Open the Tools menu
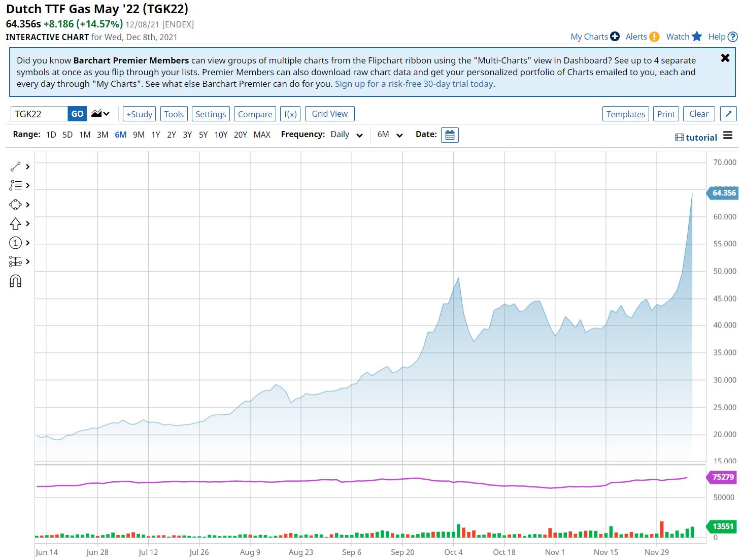The height and width of the screenshot is (560, 742). tap(174, 114)
